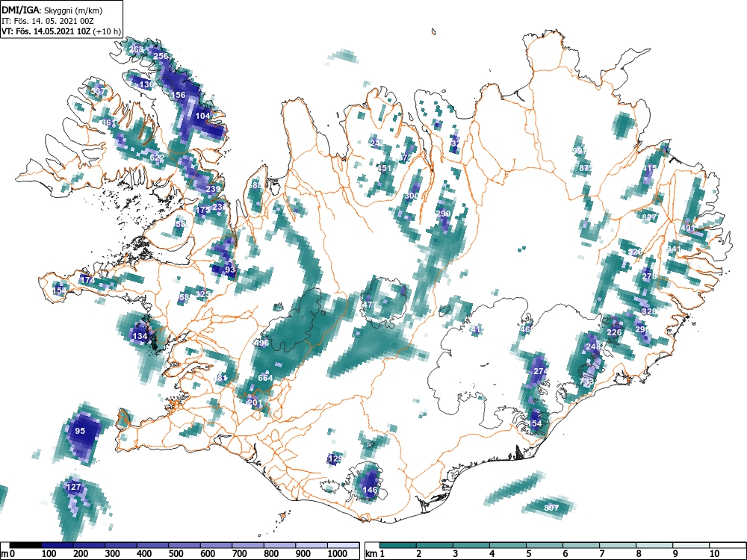
Task: Pick the darkest blue swatch between 100 and 200
Action: [x=58, y=545]
